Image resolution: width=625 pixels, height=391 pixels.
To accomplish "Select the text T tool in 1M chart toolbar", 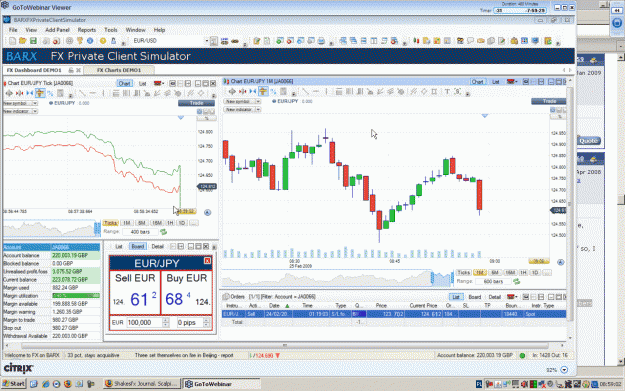I will (x=447, y=92).
